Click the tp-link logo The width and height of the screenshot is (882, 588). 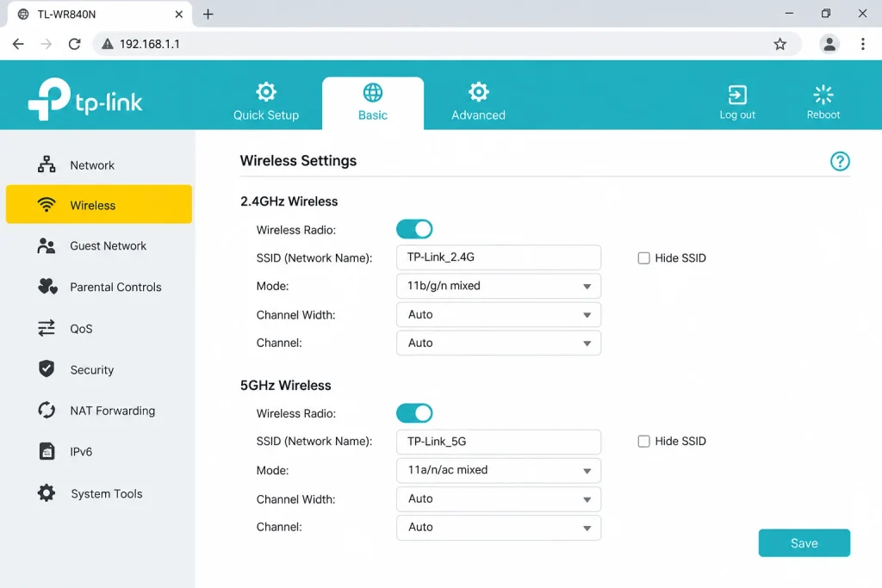tap(85, 100)
